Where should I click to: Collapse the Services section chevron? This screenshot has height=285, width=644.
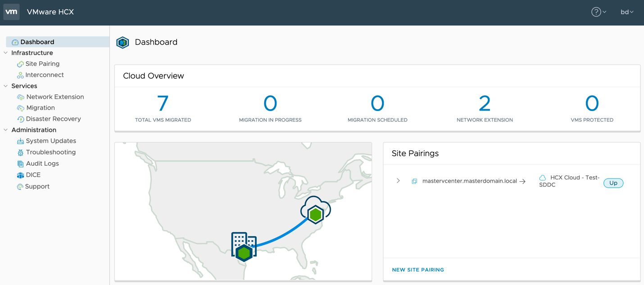coord(6,86)
